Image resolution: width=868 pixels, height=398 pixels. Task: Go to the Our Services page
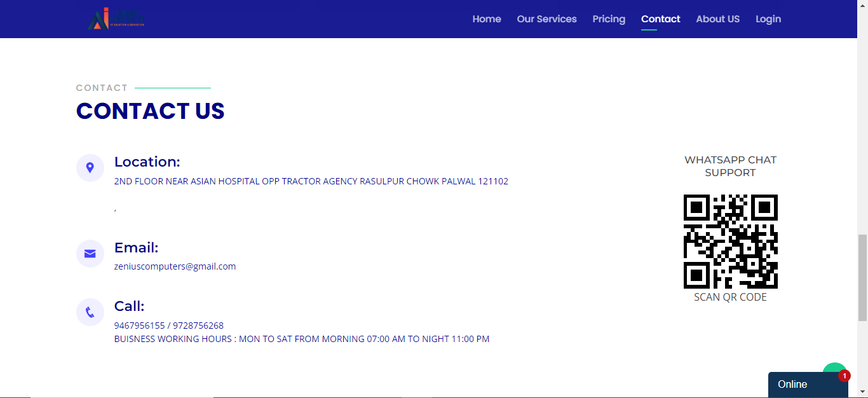pos(546,19)
